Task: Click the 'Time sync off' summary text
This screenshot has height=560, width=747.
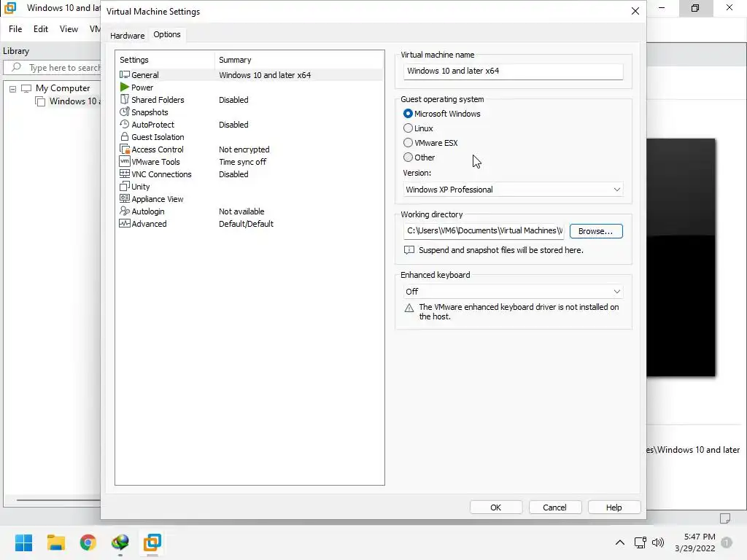Action: [x=242, y=162]
